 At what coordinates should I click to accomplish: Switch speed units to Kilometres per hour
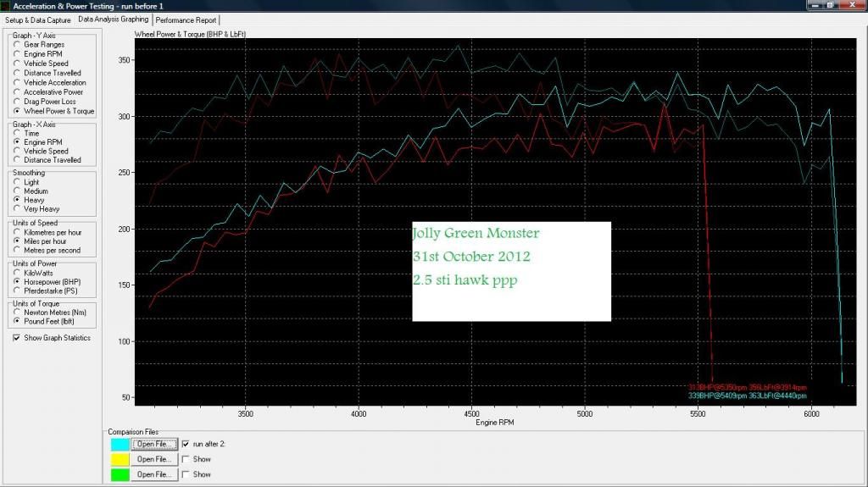click(17, 232)
